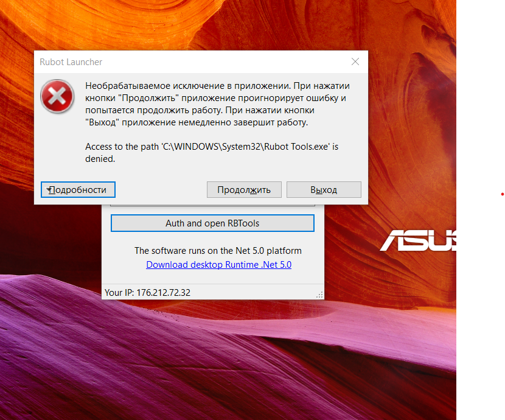Image resolution: width=505 pixels, height=420 pixels.
Task: Click the red error cross icon
Action: coord(57,96)
